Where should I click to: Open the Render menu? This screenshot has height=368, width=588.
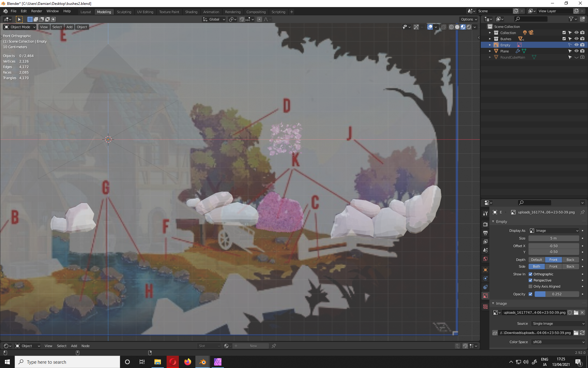click(36, 11)
